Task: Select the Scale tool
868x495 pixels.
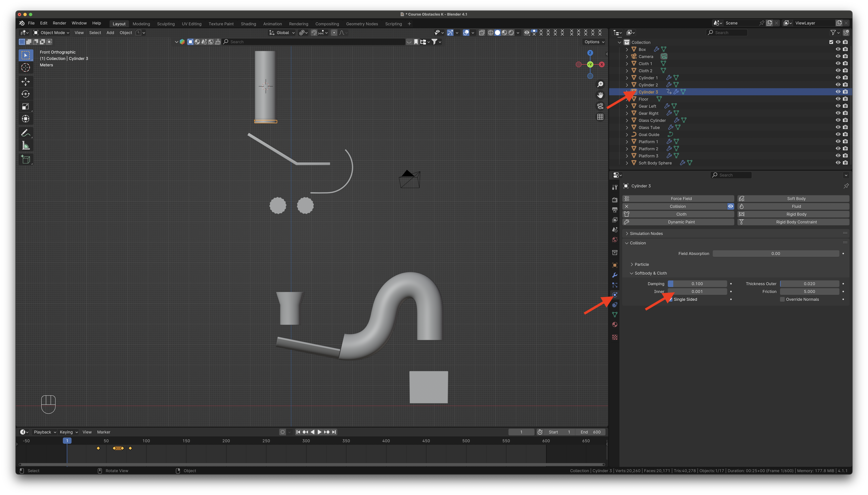Action: (25, 106)
